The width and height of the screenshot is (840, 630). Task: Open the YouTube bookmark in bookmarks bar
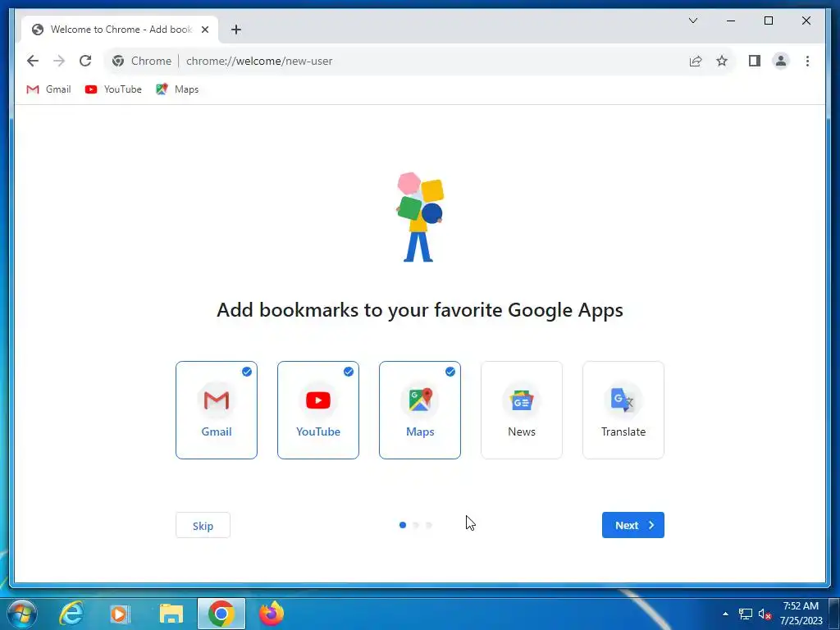point(113,89)
